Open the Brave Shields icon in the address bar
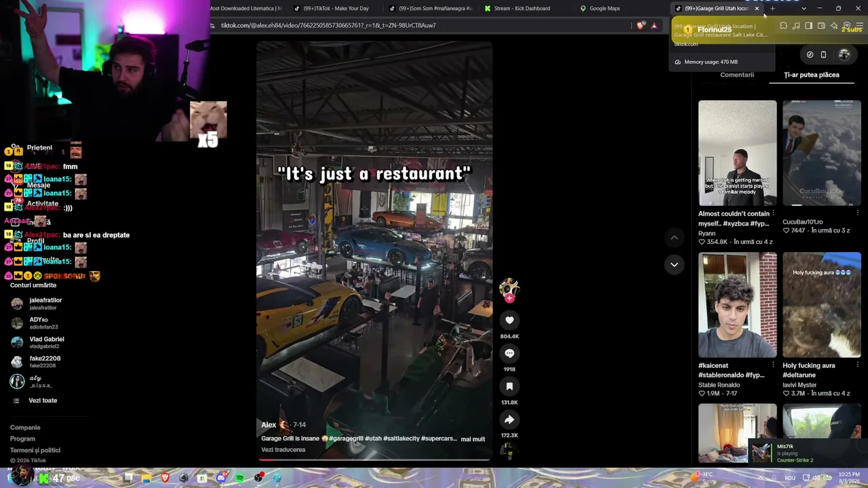 click(641, 26)
